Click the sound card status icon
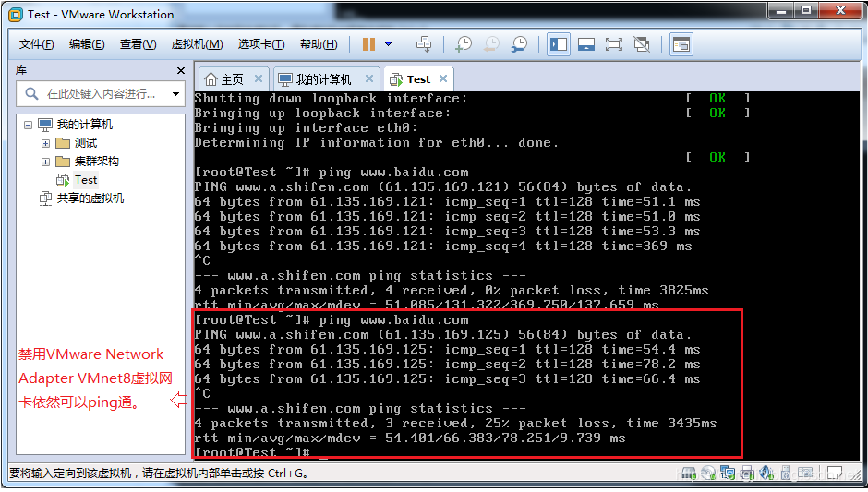Viewport: 868px width, 492px height. point(766,474)
